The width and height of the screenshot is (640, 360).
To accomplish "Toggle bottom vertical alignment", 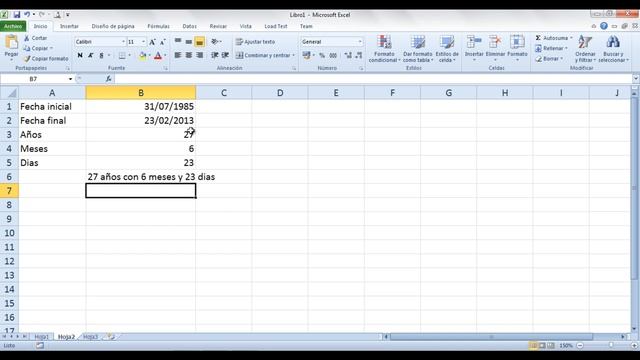I will pyautogui.click(x=200, y=42).
